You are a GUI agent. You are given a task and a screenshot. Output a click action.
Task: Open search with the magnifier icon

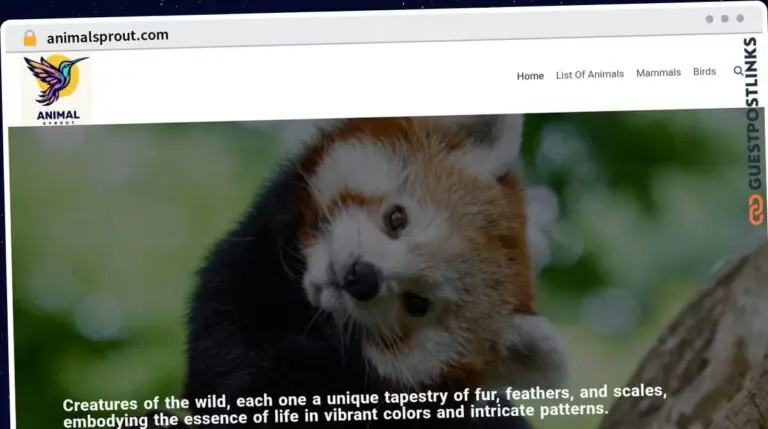tap(738, 71)
